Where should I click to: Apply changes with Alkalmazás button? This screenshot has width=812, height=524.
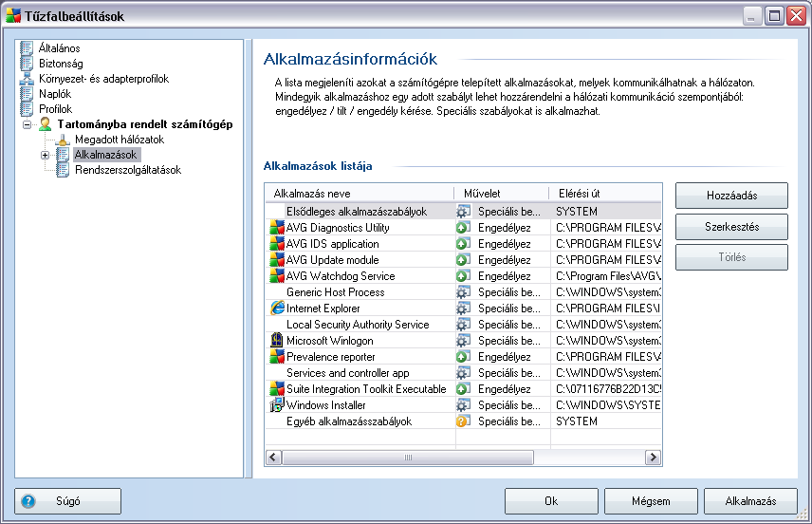tap(750, 501)
